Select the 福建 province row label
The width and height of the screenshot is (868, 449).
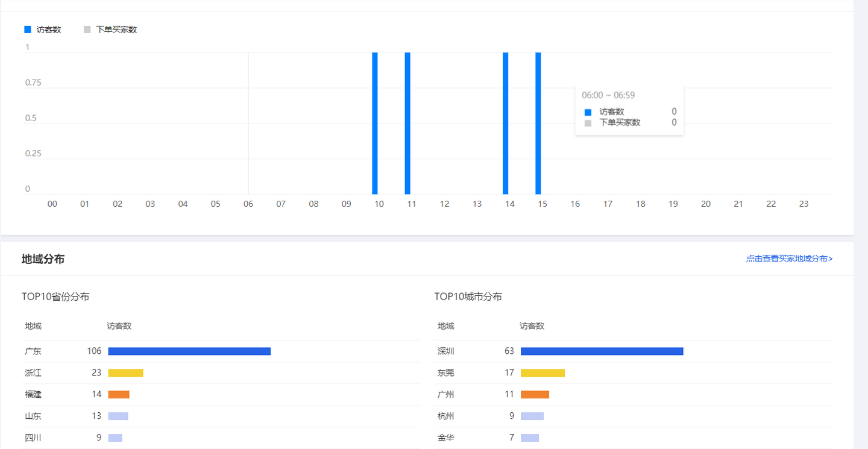pyautogui.click(x=33, y=395)
